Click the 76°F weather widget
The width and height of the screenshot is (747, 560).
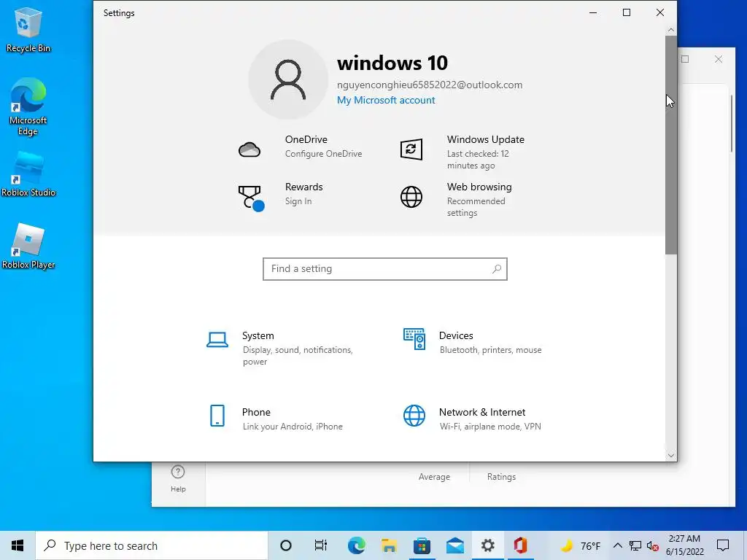coord(580,546)
